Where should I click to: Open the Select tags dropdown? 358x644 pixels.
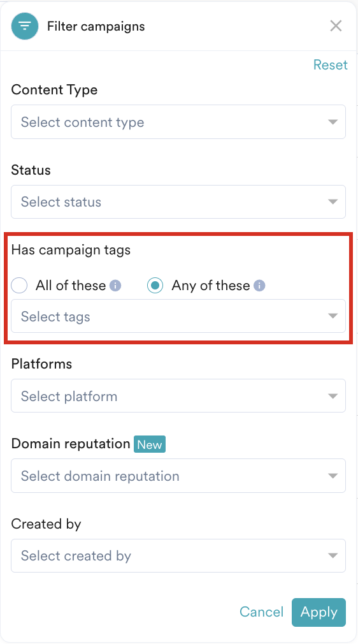[178, 316]
